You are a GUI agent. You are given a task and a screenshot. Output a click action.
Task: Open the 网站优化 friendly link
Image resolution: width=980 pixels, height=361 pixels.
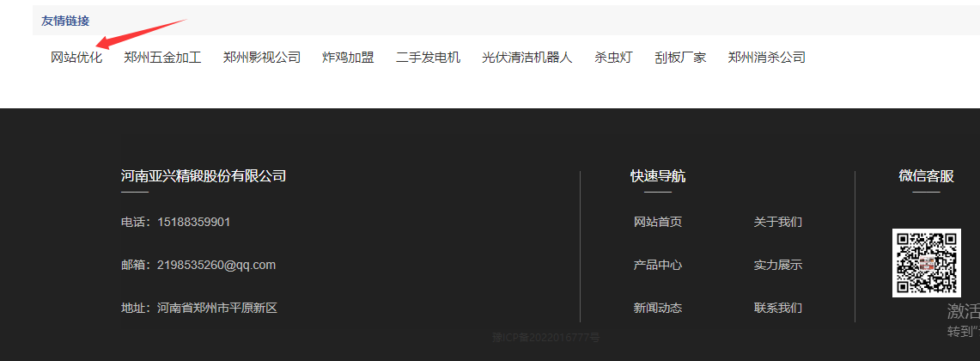coord(76,58)
